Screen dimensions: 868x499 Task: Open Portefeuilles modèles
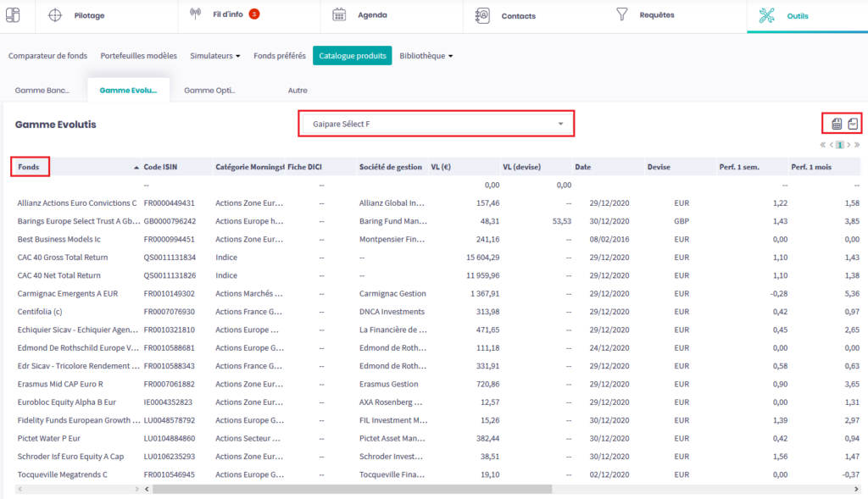[138, 56]
